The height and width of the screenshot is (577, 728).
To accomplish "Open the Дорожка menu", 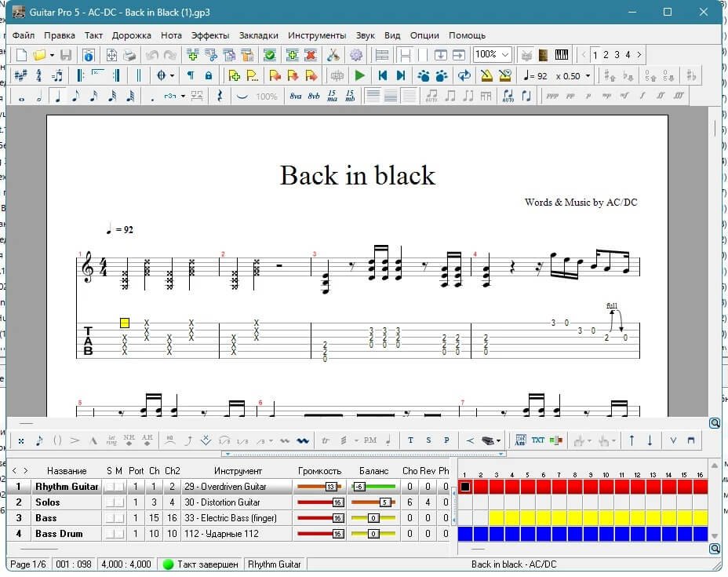I will point(131,35).
